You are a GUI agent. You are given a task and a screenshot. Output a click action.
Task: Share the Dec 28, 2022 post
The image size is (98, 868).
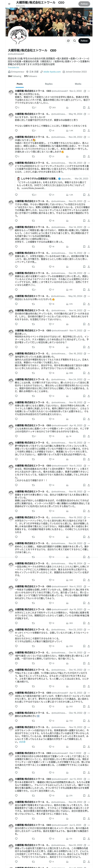tap(89, 289)
